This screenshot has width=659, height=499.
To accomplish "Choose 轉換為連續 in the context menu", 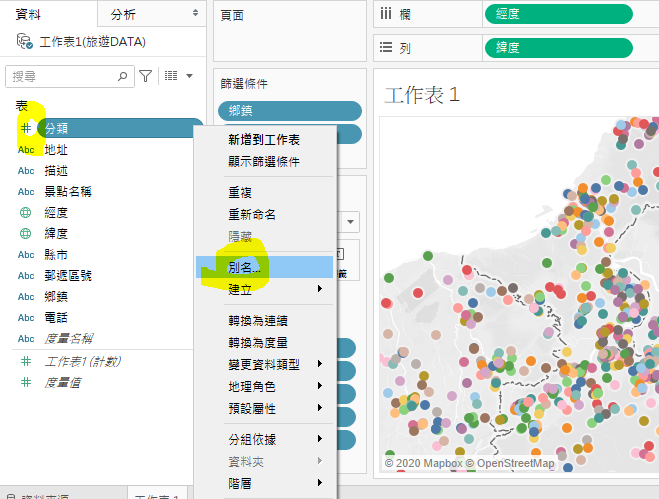I will pos(264,321).
